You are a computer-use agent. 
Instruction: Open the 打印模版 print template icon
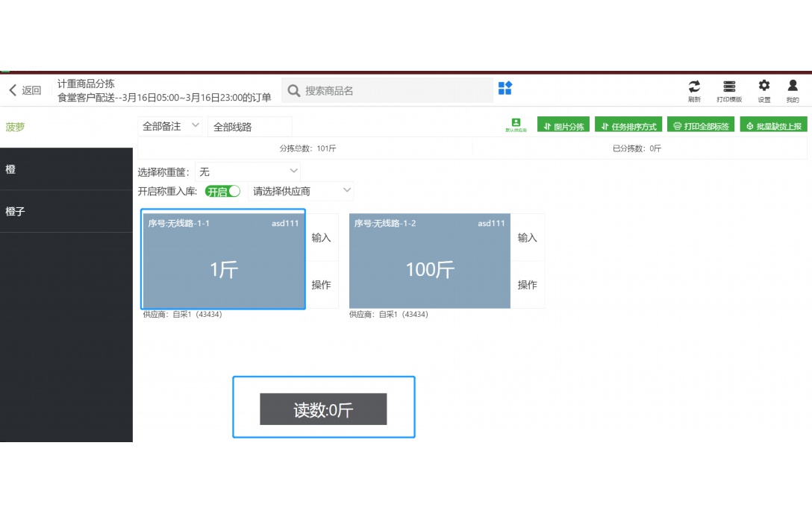728,86
